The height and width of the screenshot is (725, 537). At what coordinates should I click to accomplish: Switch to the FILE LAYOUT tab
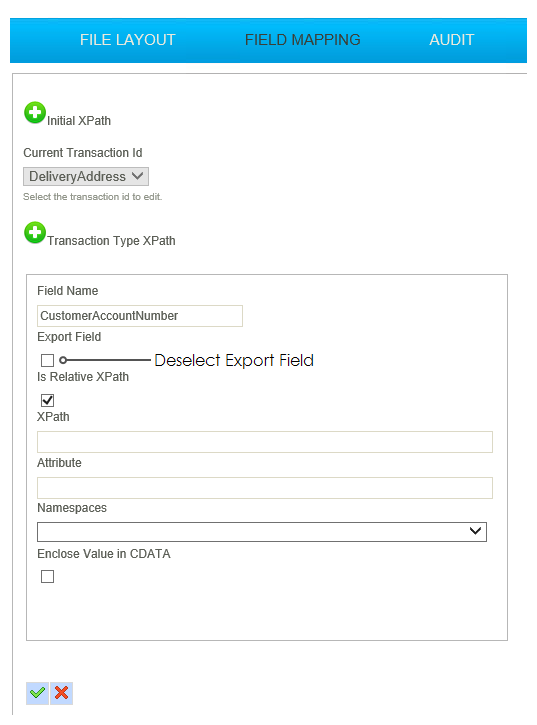pyautogui.click(x=128, y=40)
